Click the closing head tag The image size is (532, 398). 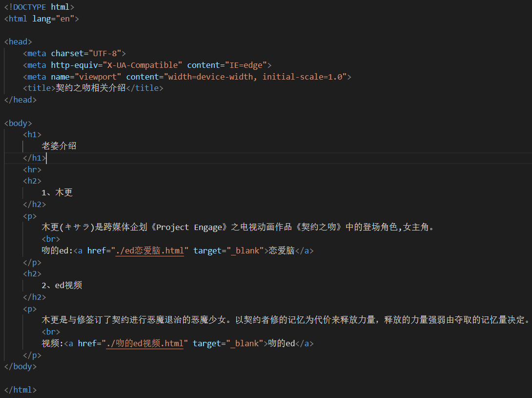click(x=20, y=100)
